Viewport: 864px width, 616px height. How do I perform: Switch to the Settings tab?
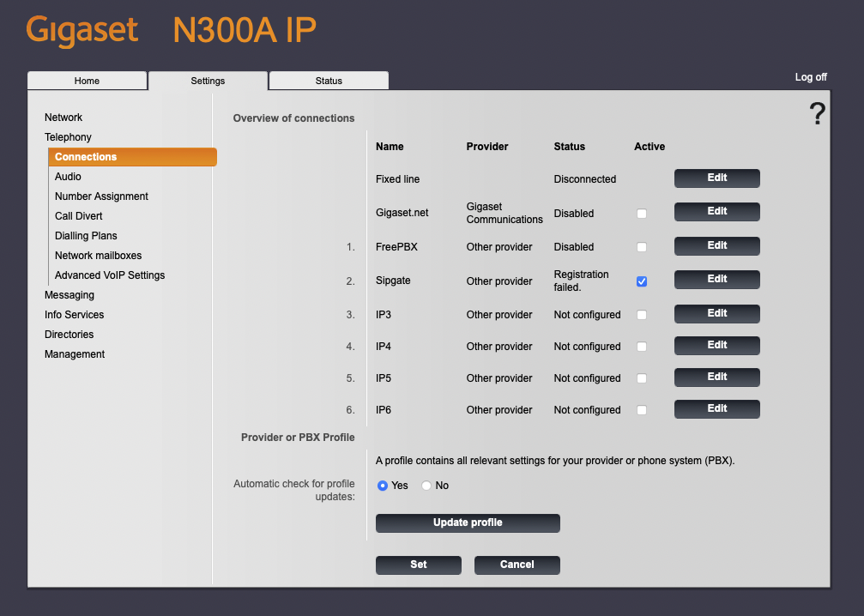point(208,81)
